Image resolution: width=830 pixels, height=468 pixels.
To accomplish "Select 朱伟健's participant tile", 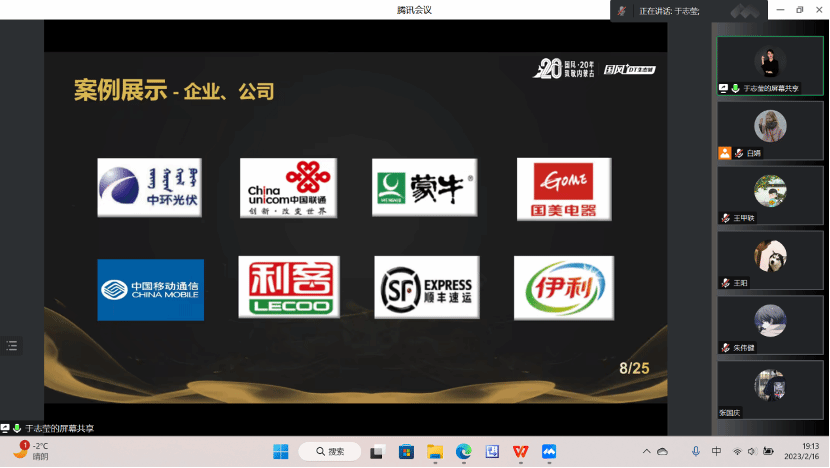I will coord(770,325).
